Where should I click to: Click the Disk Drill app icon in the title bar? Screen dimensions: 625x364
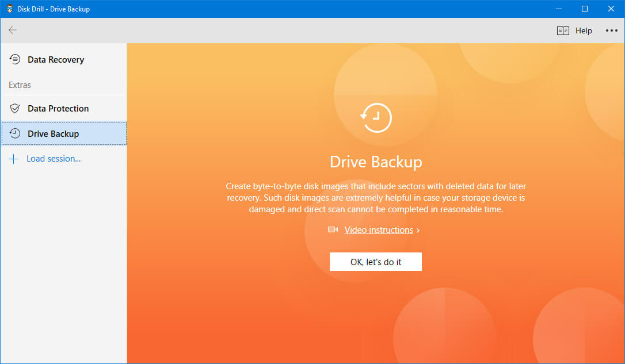click(10, 9)
